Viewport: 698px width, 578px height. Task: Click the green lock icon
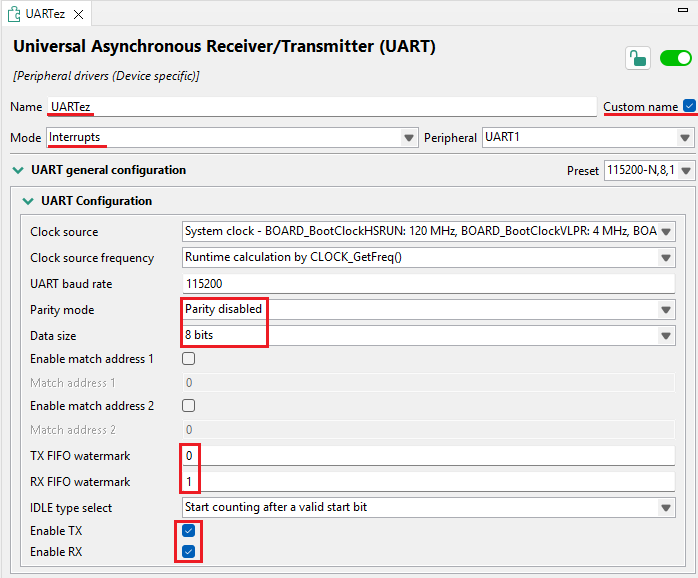coord(637,58)
